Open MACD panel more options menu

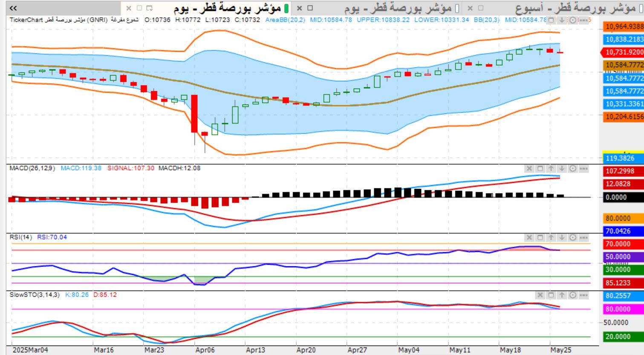click(x=583, y=168)
